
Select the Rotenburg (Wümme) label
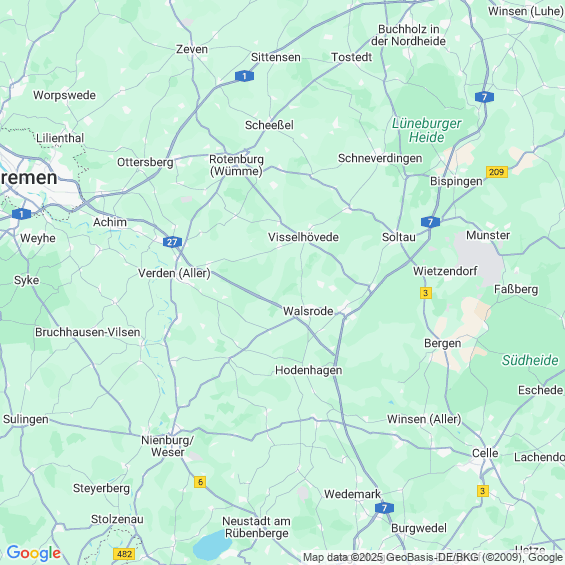click(x=236, y=165)
